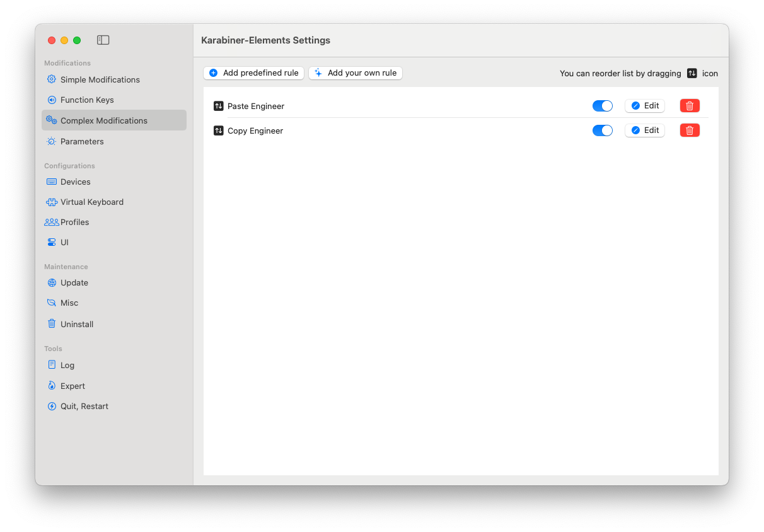The height and width of the screenshot is (532, 764).
Task: Edit the Copy Engineer rule
Action: (x=645, y=130)
